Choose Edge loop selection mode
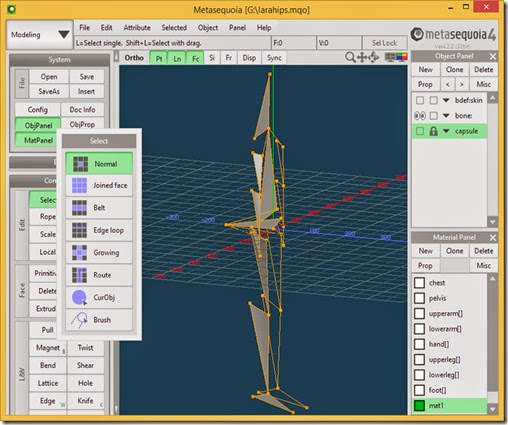Image resolution: width=508 pixels, height=425 pixels. coord(99,230)
